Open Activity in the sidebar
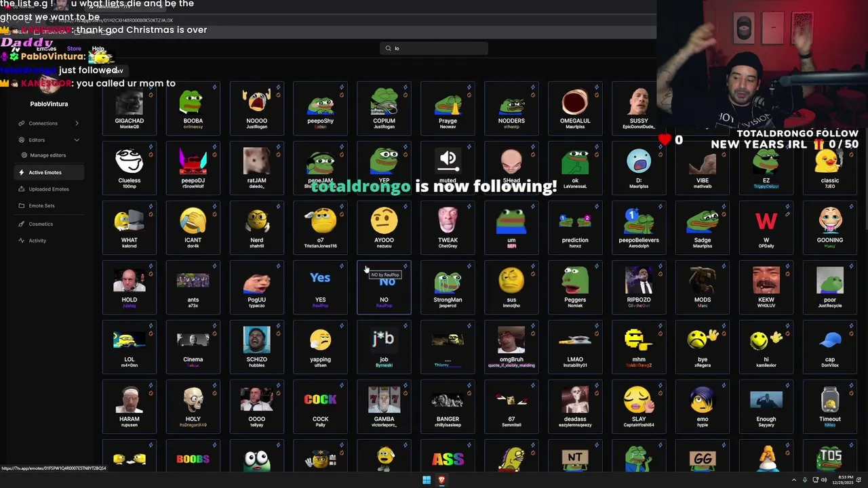The width and height of the screenshot is (868, 488). pos(48,241)
